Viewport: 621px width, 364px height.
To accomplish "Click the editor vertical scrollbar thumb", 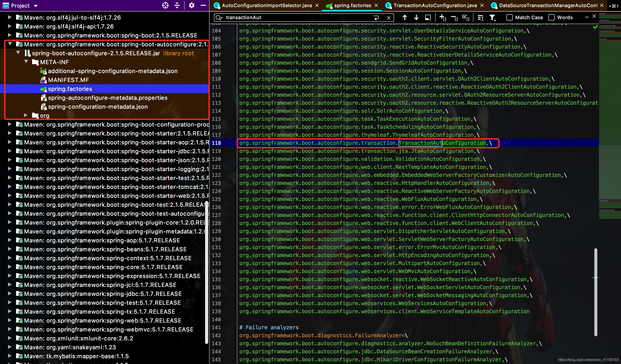I will 596,292.
